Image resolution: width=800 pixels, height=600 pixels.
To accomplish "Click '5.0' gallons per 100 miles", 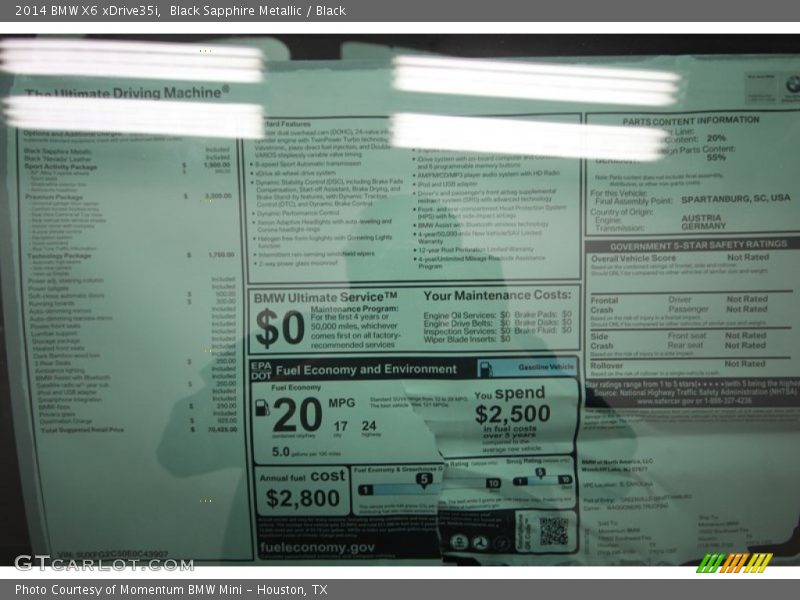I will click(x=281, y=452).
